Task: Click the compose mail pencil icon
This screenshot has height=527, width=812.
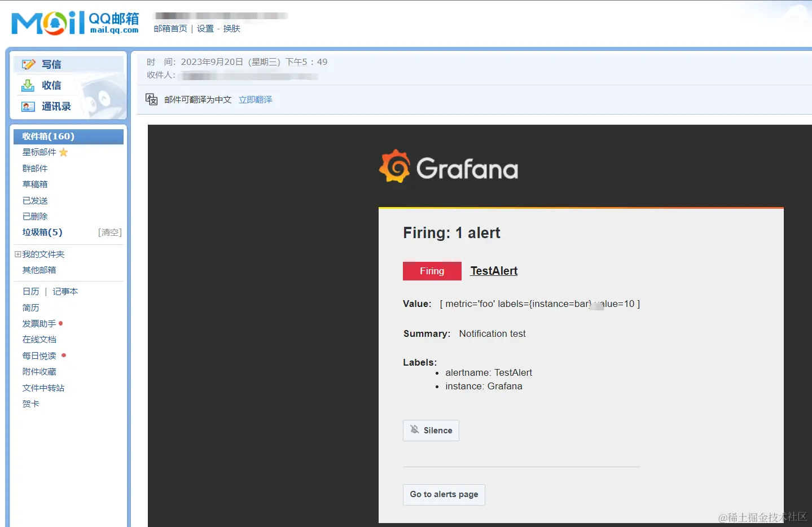Action: pyautogui.click(x=28, y=64)
